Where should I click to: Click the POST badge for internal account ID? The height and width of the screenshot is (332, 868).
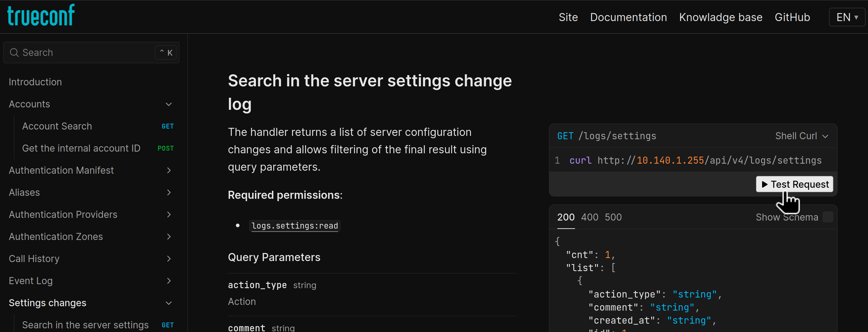[x=165, y=149]
